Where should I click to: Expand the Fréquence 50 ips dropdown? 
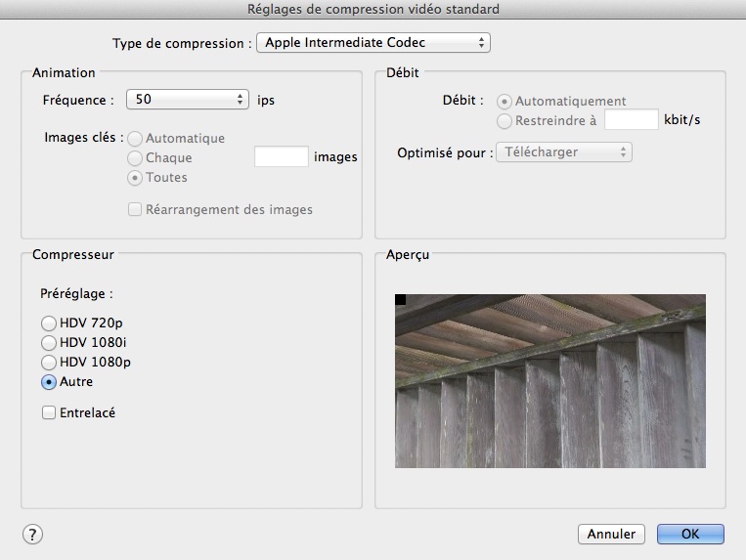coord(188,100)
